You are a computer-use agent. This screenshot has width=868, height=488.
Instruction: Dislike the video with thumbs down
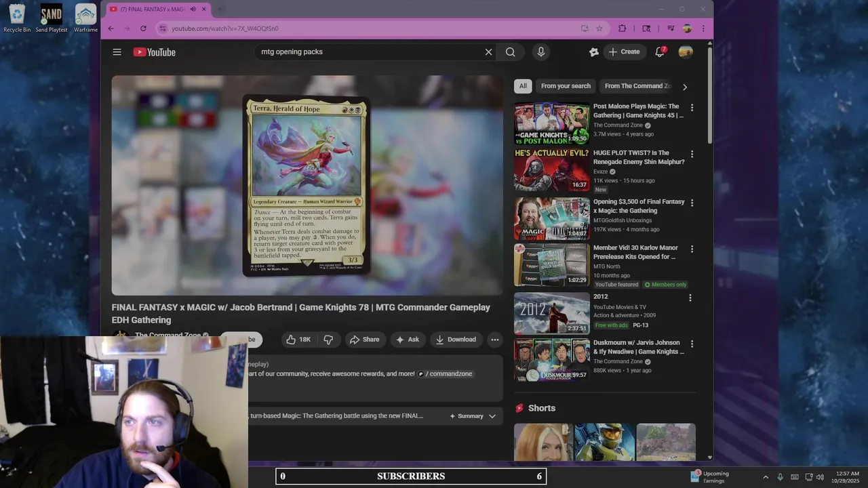click(x=328, y=340)
